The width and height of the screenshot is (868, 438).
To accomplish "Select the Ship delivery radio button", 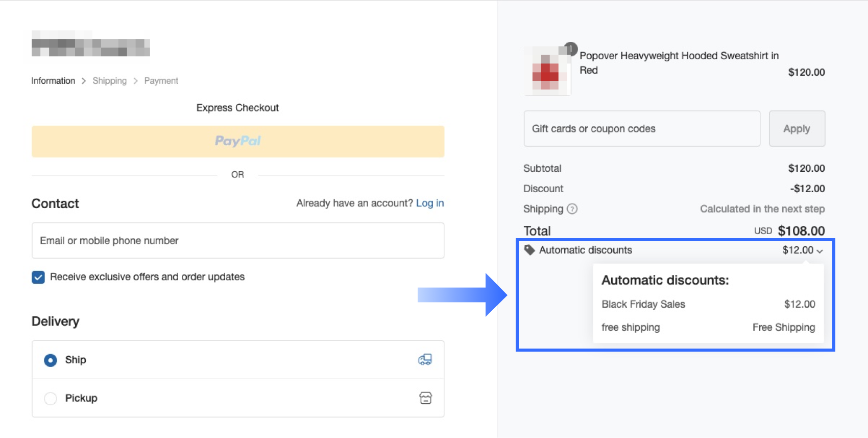I will coord(51,360).
